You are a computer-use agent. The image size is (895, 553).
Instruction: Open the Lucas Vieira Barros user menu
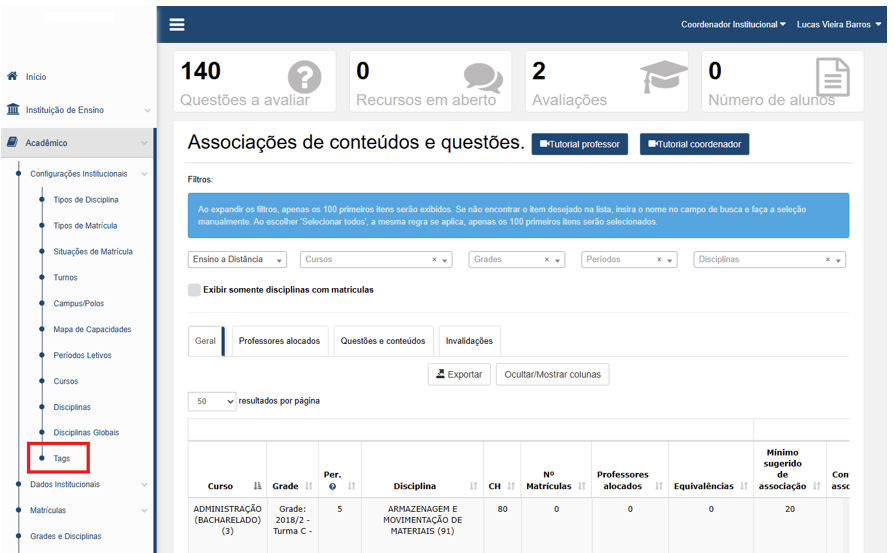coord(839,25)
